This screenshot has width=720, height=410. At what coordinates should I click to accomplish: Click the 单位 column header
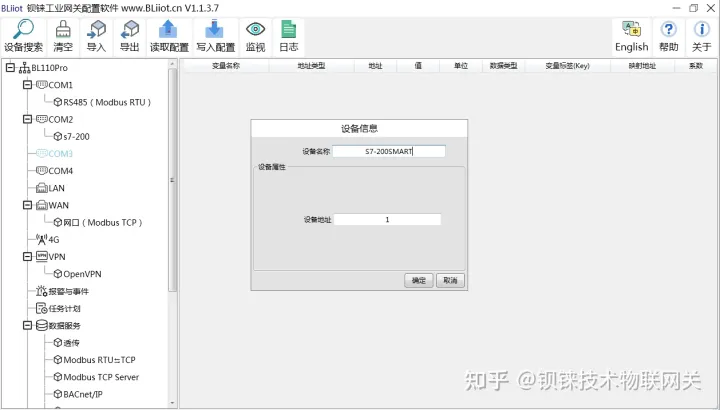pos(461,66)
